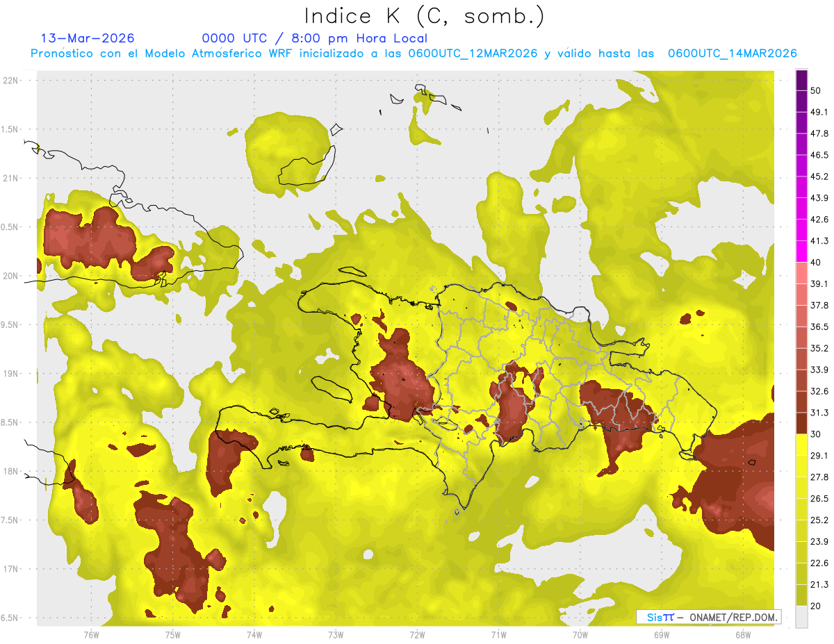Image resolution: width=834 pixels, height=644 pixels.
Task: Click the "72W" longitude axis label
Action: [417, 635]
